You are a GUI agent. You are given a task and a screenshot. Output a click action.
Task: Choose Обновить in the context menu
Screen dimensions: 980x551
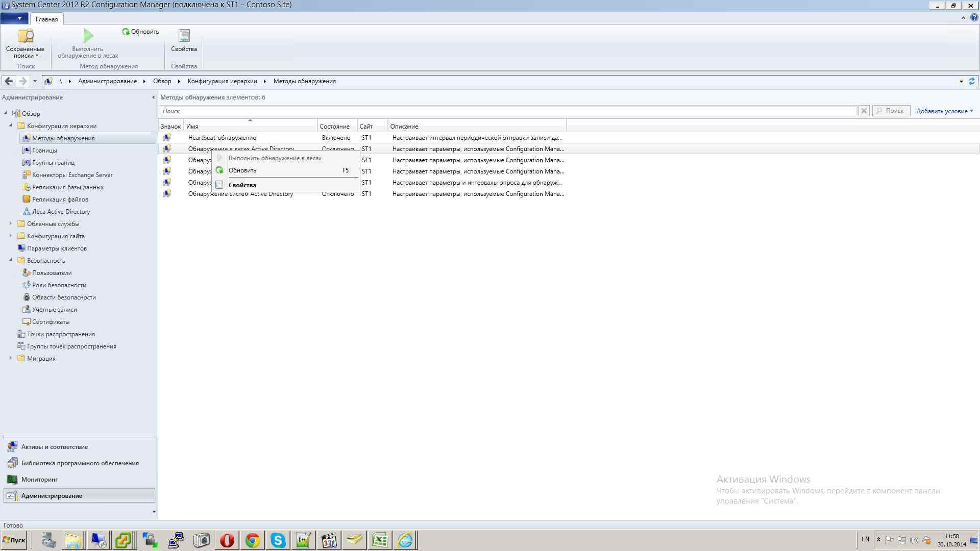[x=286, y=170]
